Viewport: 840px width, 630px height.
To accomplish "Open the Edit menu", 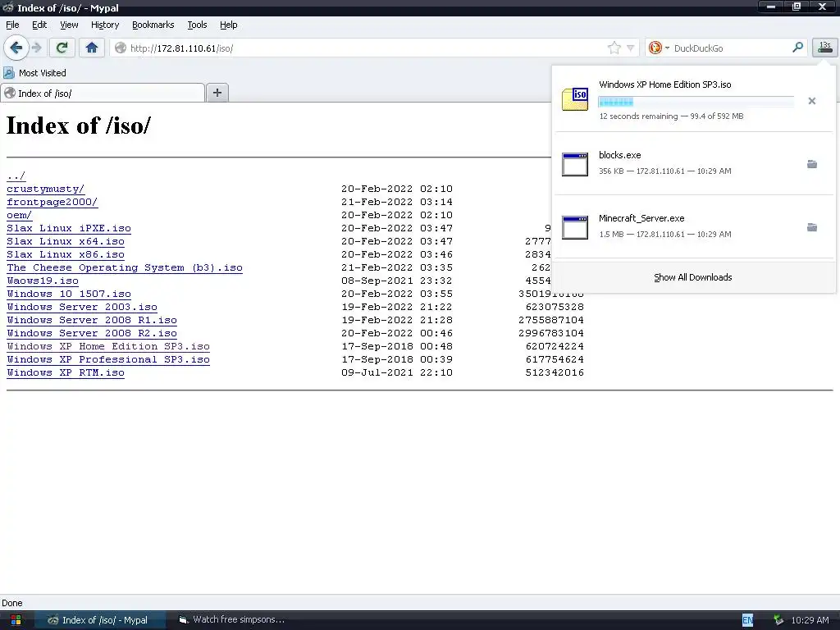I will click(39, 25).
